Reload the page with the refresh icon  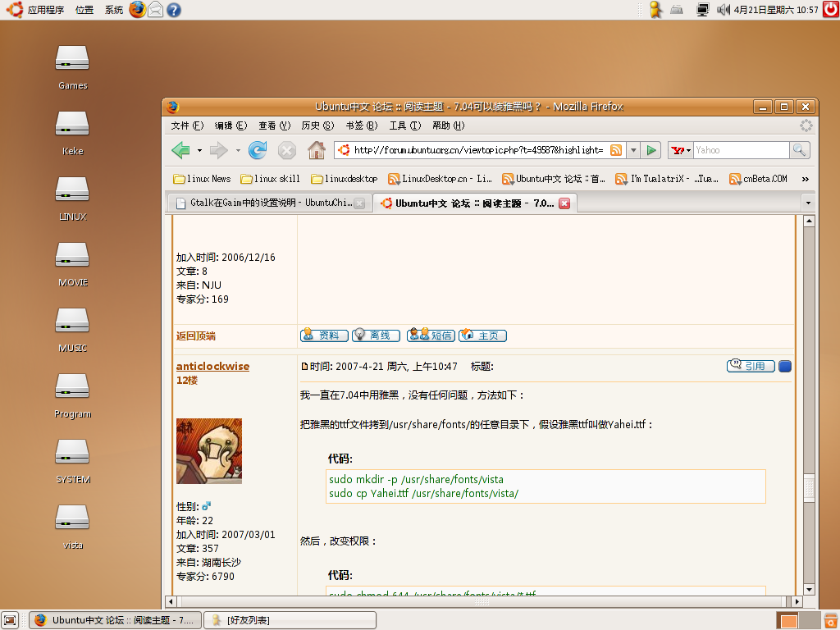pos(258,151)
